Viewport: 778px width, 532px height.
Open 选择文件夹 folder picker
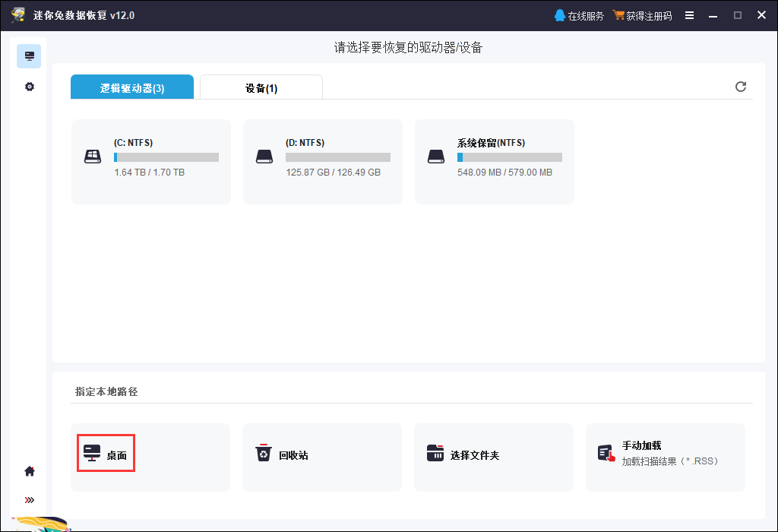pos(474,455)
